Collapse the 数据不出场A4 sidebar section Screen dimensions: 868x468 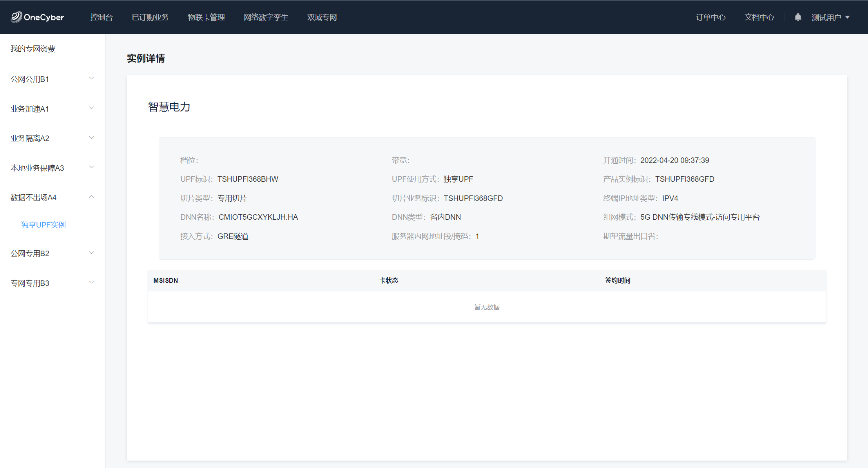33,197
